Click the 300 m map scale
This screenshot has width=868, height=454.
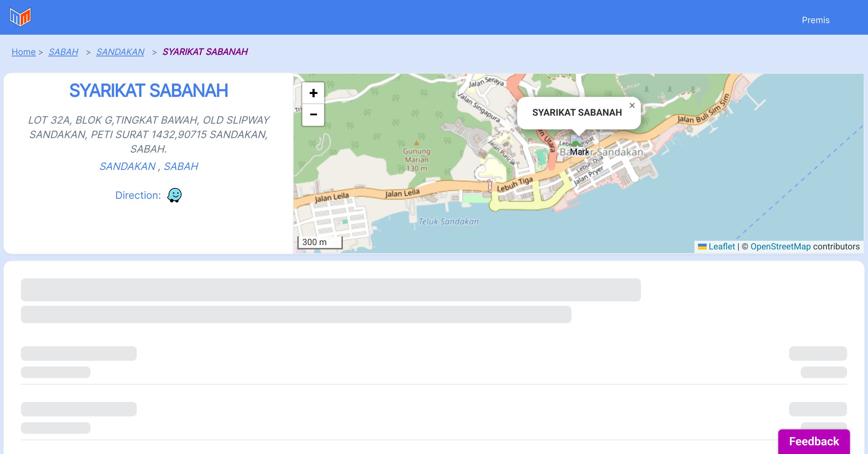[x=320, y=242]
